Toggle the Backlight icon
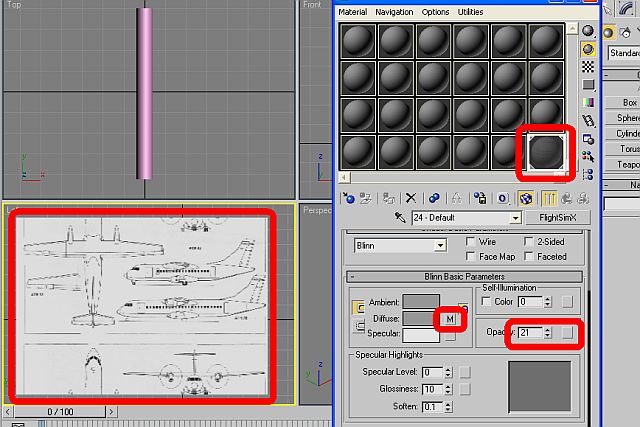 point(588,49)
